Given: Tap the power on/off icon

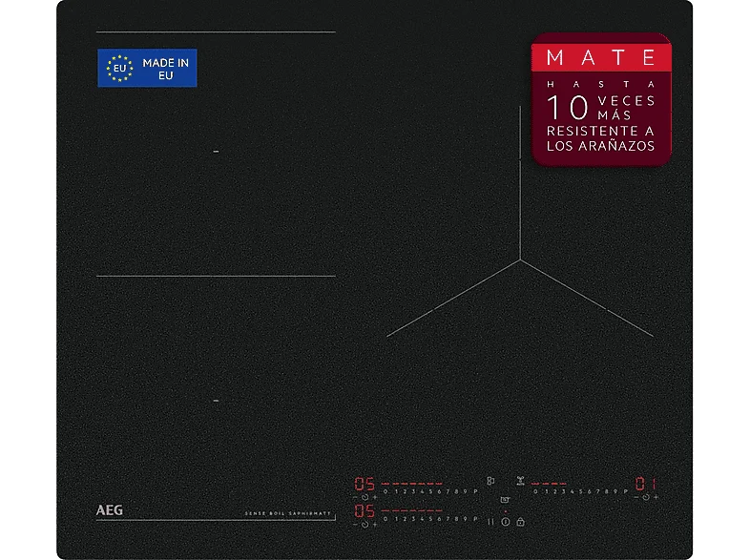Looking at the screenshot, I should pos(506,522).
